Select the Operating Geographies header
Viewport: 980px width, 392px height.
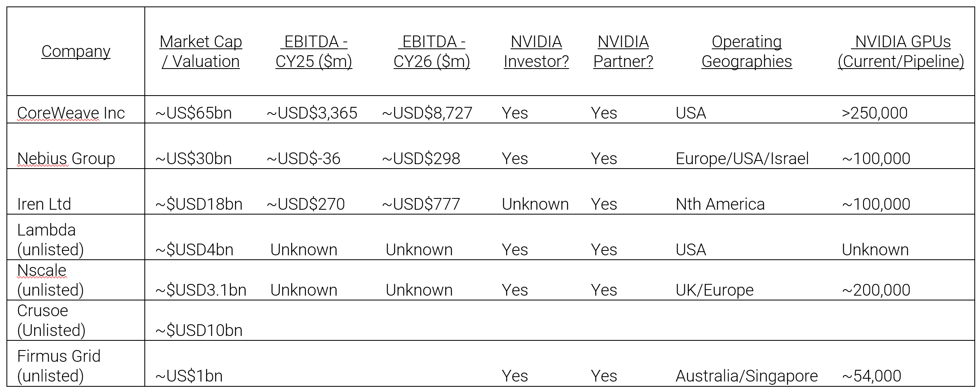pyautogui.click(x=746, y=52)
